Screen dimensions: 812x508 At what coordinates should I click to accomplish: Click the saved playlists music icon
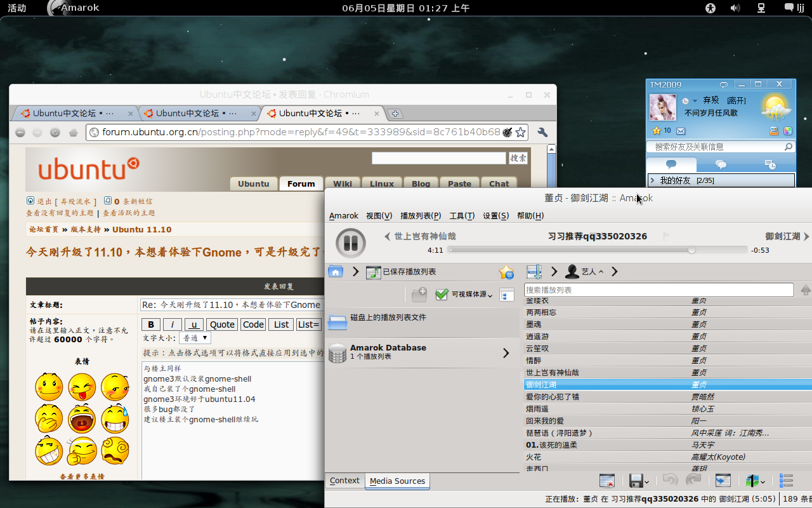[x=373, y=272]
